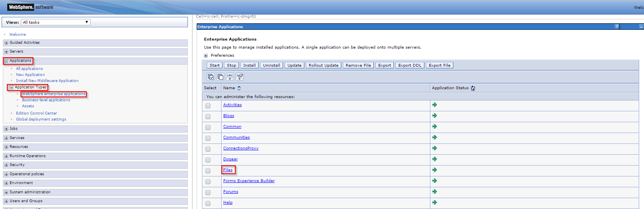Image resolution: width=644 pixels, height=209 pixels.
Task: Tick the checkbox for Communities
Action: click(208, 138)
